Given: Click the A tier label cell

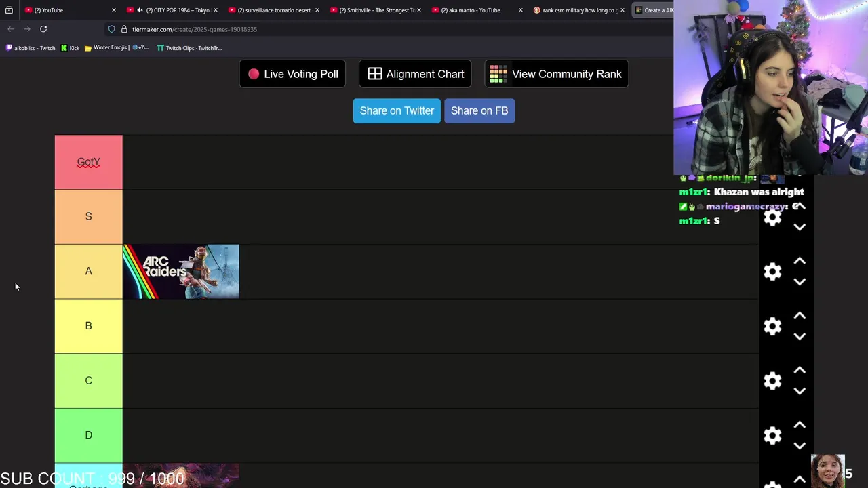Looking at the screenshot, I should (88, 271).
